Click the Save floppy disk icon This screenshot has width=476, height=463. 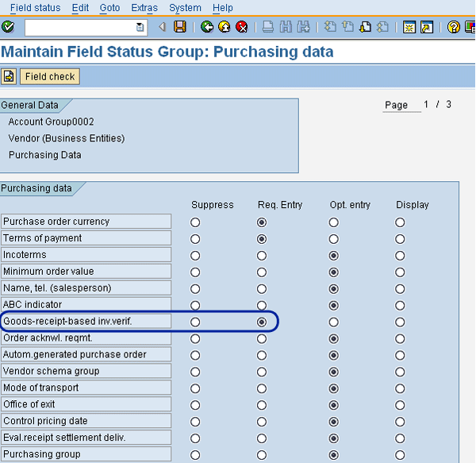tap(180, 27)
